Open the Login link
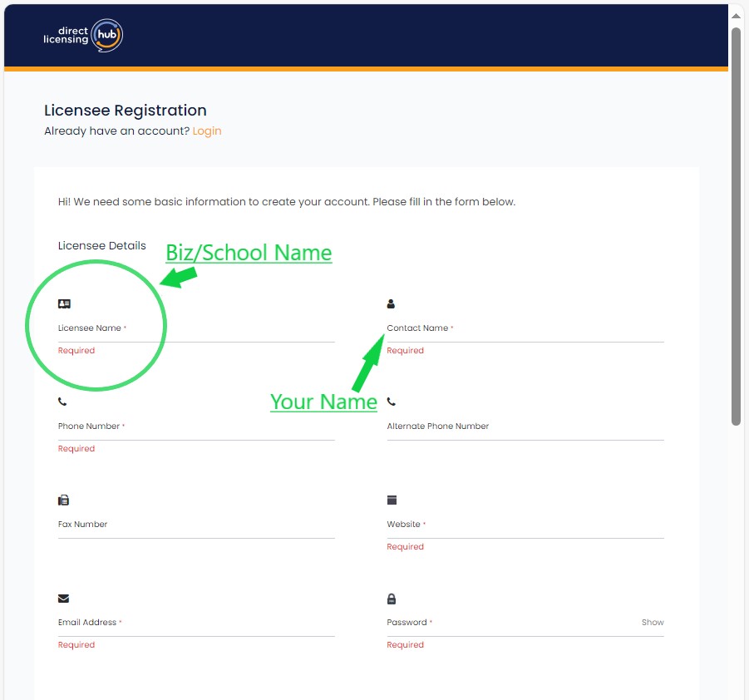 tap(207, 131)
